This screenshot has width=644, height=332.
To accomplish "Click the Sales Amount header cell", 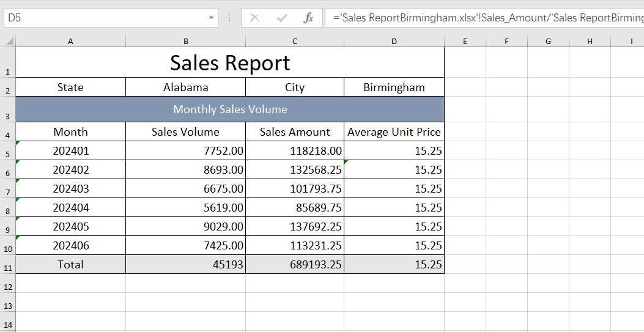I will [295, 131].
